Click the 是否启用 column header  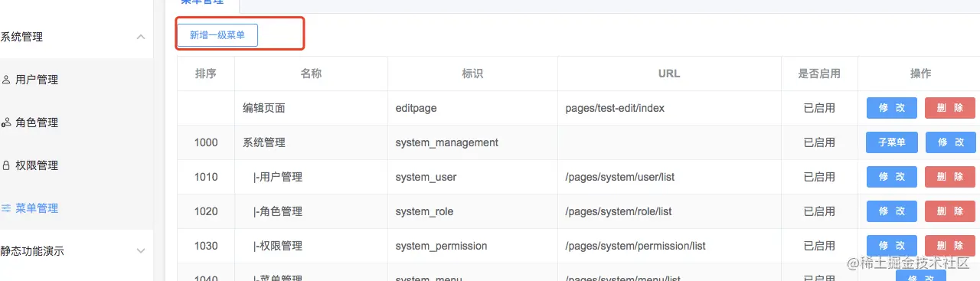819,74
